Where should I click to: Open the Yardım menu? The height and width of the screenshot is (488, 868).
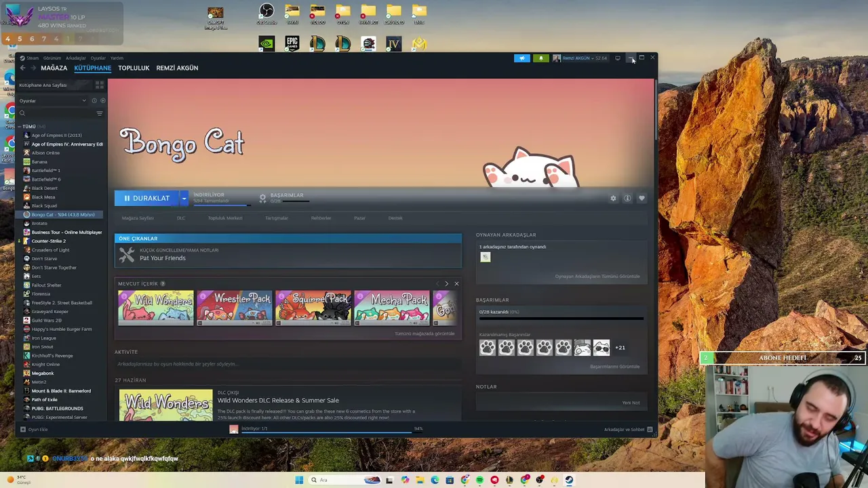117,58
